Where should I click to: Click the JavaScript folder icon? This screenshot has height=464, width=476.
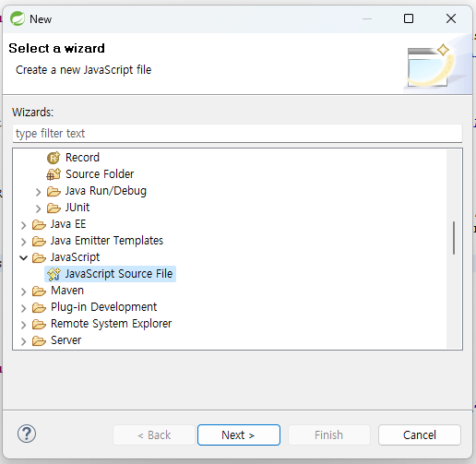click(39, 257)
